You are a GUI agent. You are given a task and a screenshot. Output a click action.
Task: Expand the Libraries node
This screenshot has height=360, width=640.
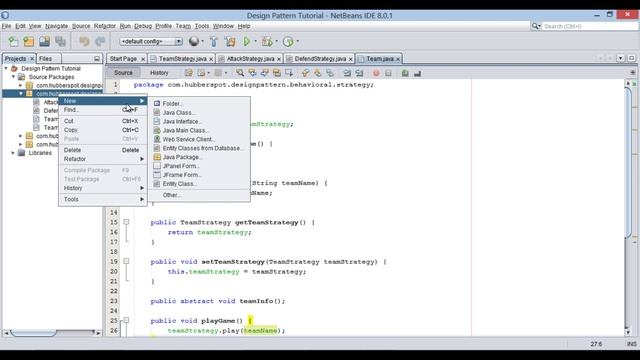click(x=13, y=153)
